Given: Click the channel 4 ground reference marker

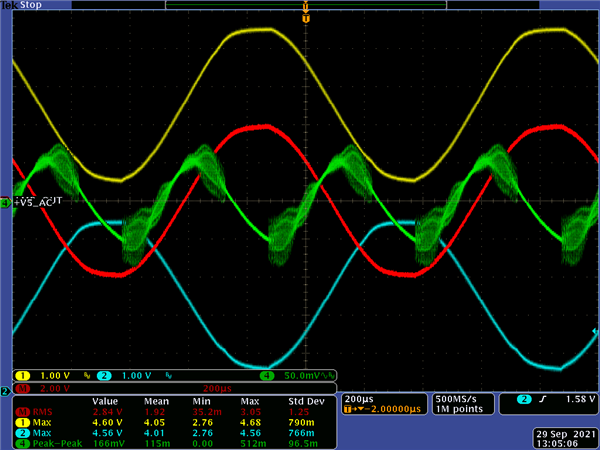Looking at the screenshot, I should click(x=5, y=204).
